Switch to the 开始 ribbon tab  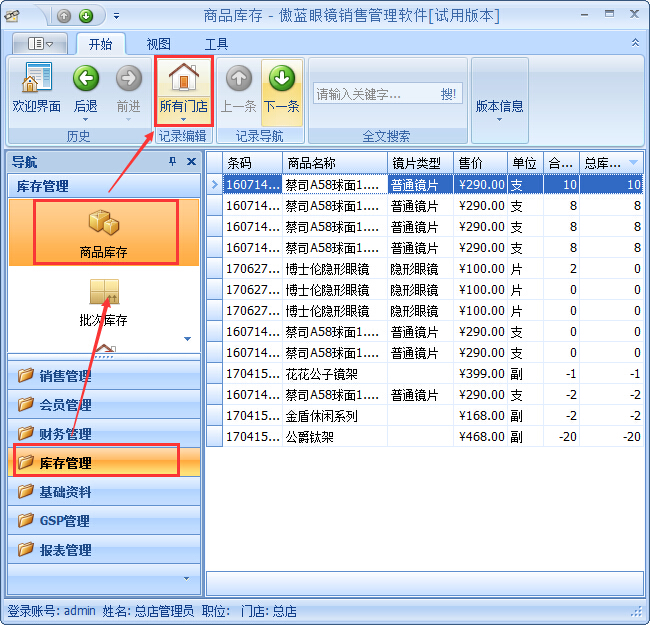pos(101,44)
